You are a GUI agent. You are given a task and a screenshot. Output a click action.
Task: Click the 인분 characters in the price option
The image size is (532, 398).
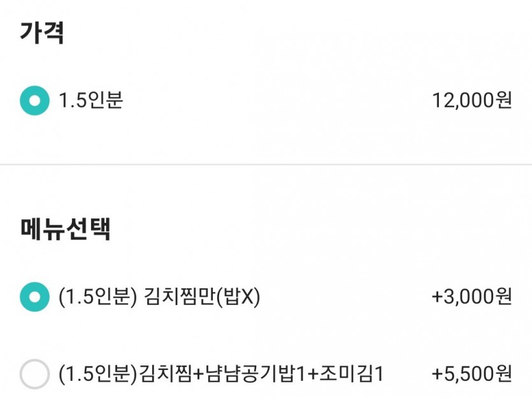[x=106, y=101]
